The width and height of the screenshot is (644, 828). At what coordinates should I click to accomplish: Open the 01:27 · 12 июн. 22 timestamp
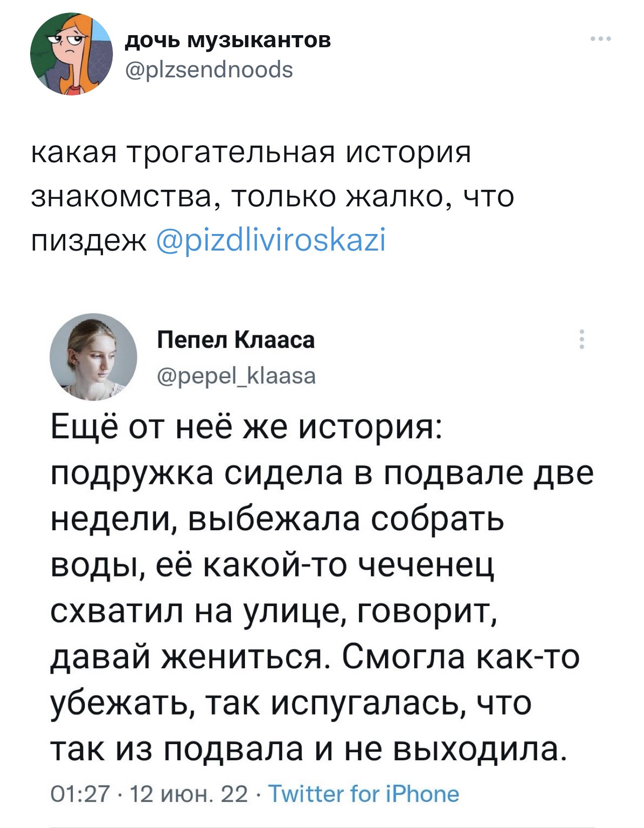pyautogui.click(x=150, y=794)
